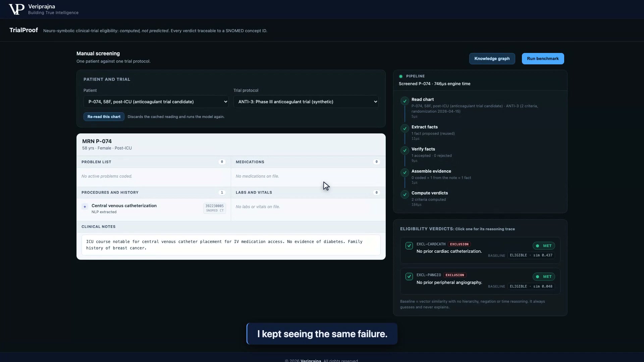Toggle the EXCL-PANGIO verdict checkbox
Screen dimensions: 644x362
click(x=409, y=277)
